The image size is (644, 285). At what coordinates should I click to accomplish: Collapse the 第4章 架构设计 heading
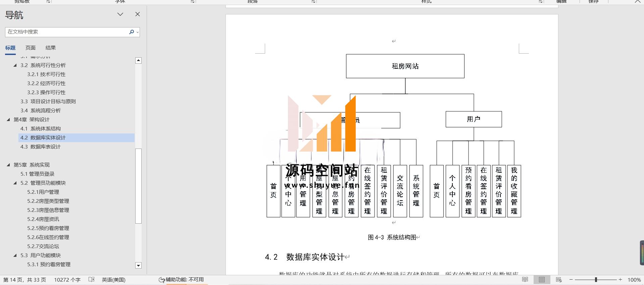pos(8,120)
